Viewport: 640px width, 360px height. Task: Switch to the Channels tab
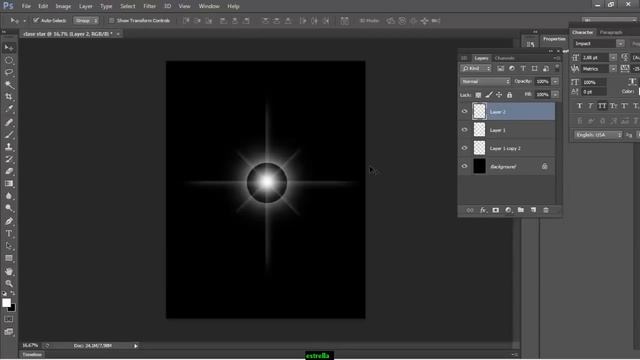click(504, 58)
